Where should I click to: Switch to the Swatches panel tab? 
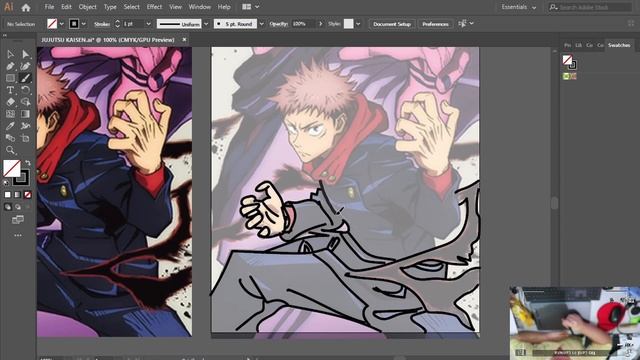(x=619, y=45)
